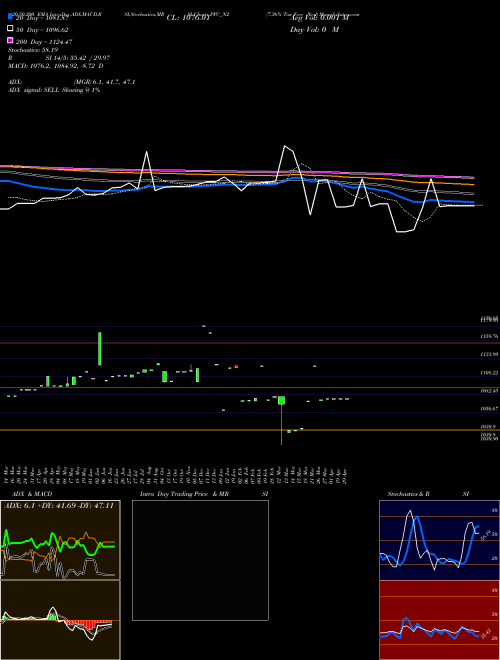Select the '50 Day = 1096.62' legend text

point(42,30)
